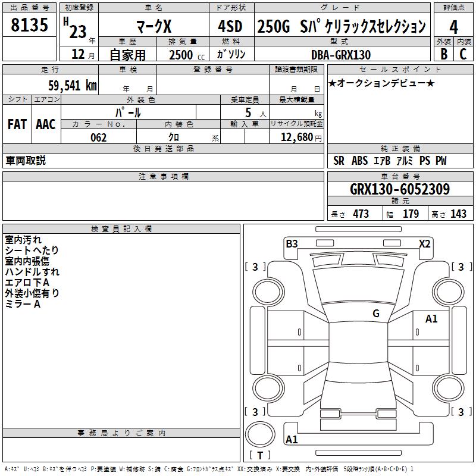Select the X2 replacement marker on the diagram
Viewport: 476px width, 476px height.
(425, 243)
